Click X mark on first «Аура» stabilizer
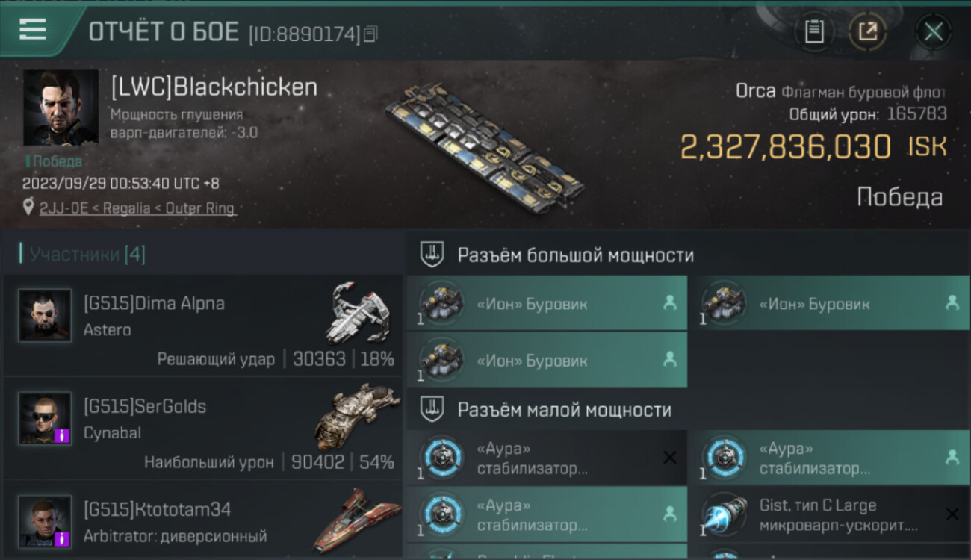 click(x=670, y=458)
